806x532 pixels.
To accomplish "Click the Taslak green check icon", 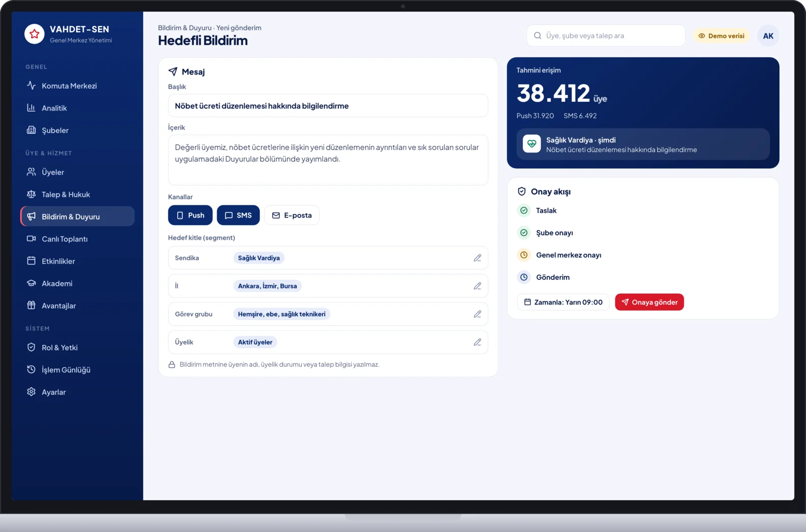I will tap(524, 210).
